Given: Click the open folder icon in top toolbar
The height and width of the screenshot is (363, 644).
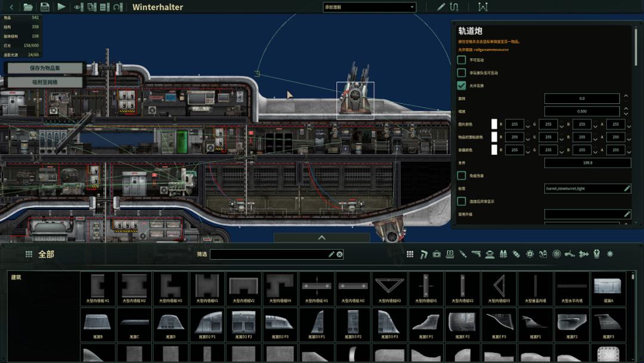Looking at the screenshot, I should [x=28, y=7].
